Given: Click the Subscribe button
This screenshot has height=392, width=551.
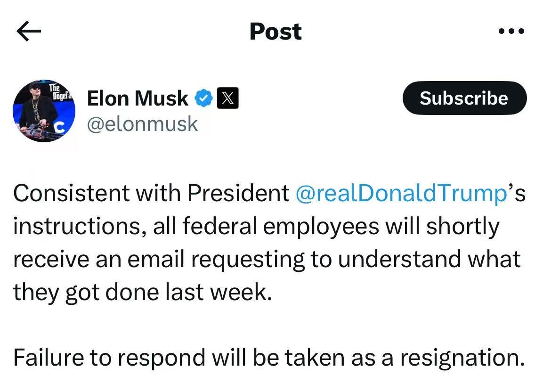Looking at the screenshot, I should [464, 98].
